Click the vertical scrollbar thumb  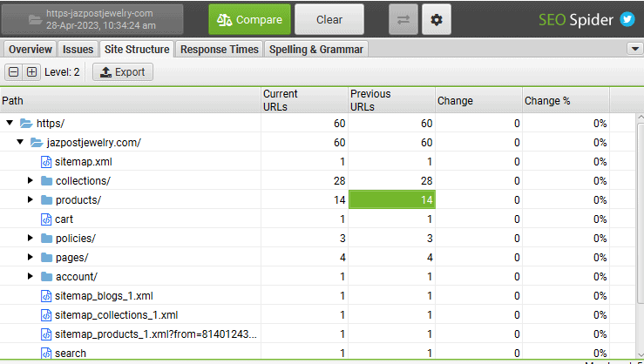click(x=641, y=213)
